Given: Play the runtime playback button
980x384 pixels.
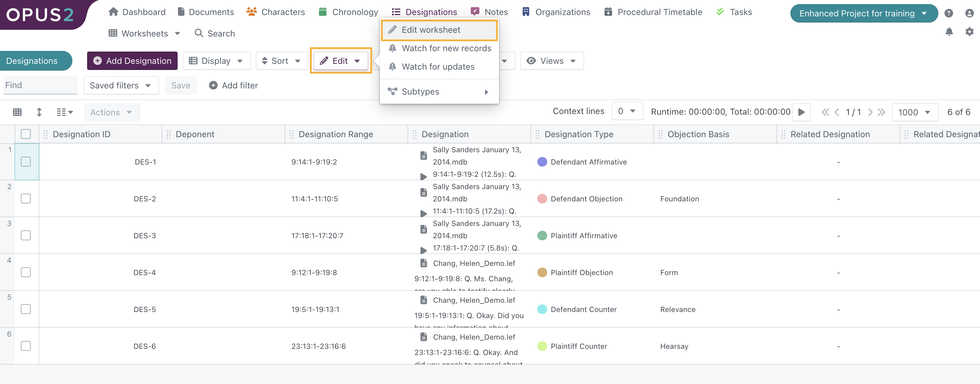Looking at the screenshot, I should click(801, 112).
